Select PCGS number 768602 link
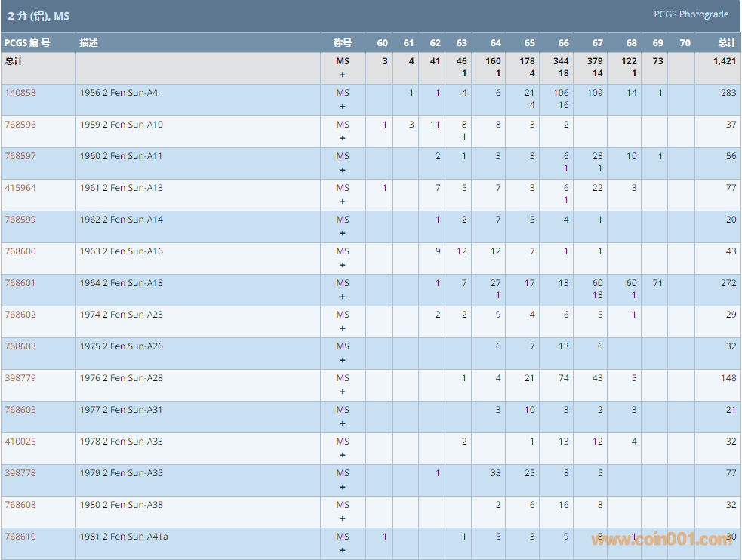 pyautogui.click(x=20, y=315)
